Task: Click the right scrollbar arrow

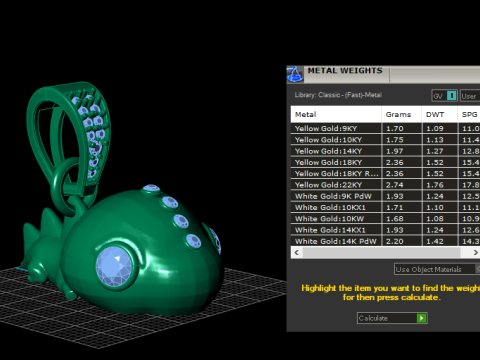Action: [475, 252]
